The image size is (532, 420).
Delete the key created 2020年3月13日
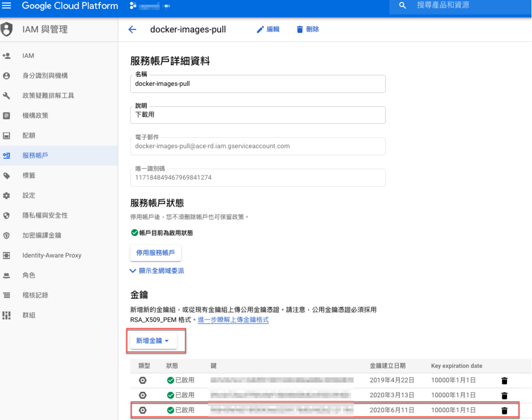pos(504,396)
